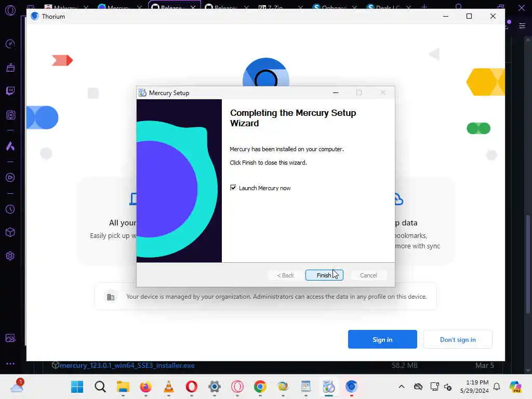Viewport: 532px width, 399px height.
Task: Select the second Release GitHub tab
Action: (227, 7)
